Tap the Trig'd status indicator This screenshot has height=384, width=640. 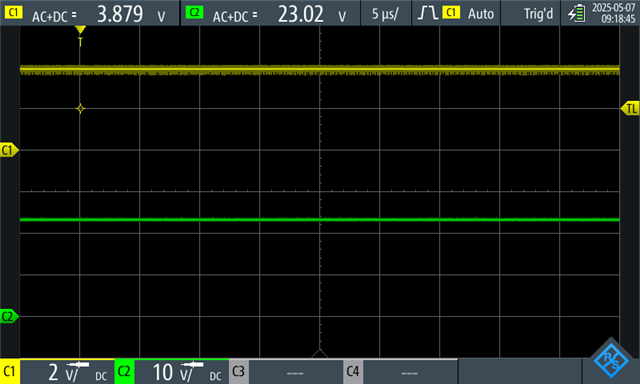pyautogui.click(x=538, y=14)
